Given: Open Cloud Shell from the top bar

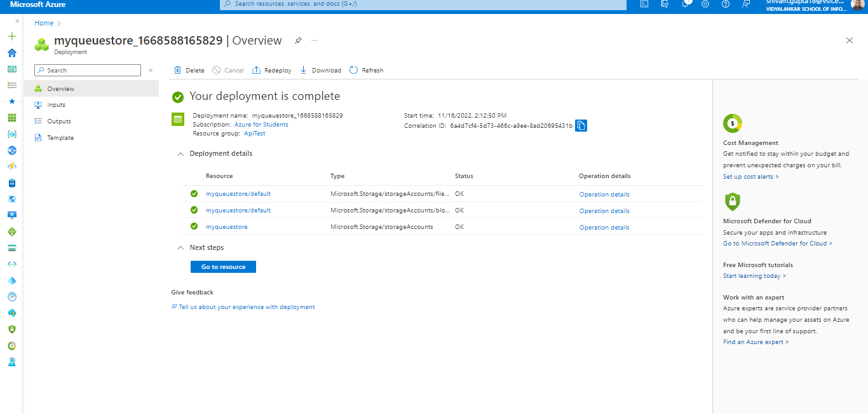Looking at the screenshot, I should click(644, 4).
